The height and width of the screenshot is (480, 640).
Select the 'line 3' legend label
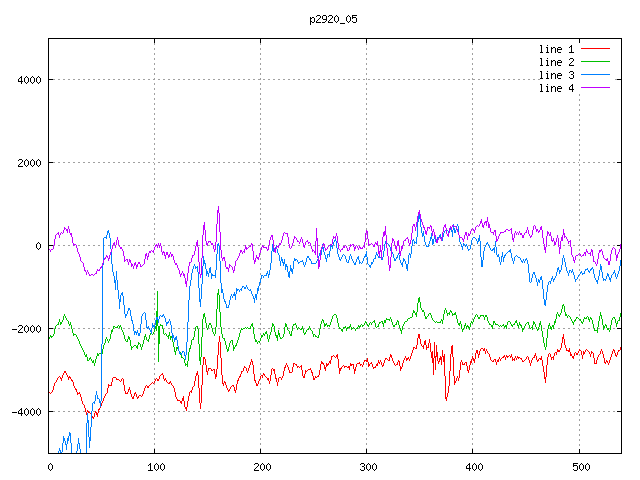coord(556,75)
